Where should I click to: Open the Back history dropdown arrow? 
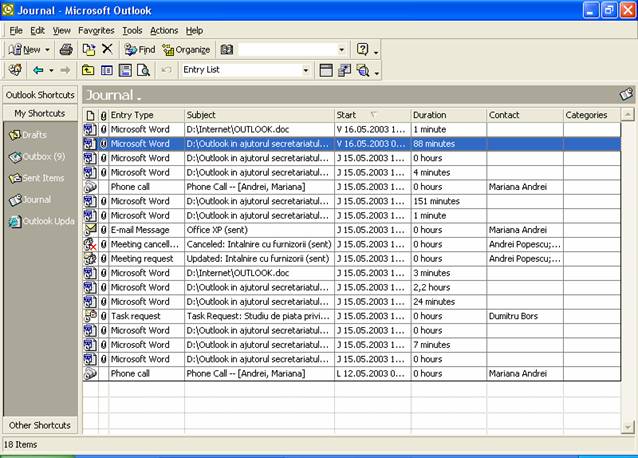coord(51,70)
